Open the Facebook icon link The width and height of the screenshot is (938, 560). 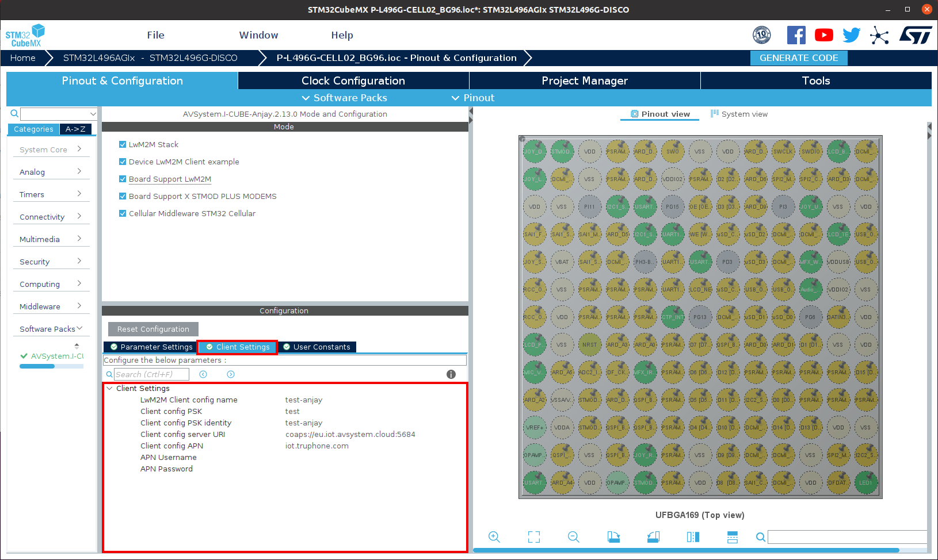point(796,35)
